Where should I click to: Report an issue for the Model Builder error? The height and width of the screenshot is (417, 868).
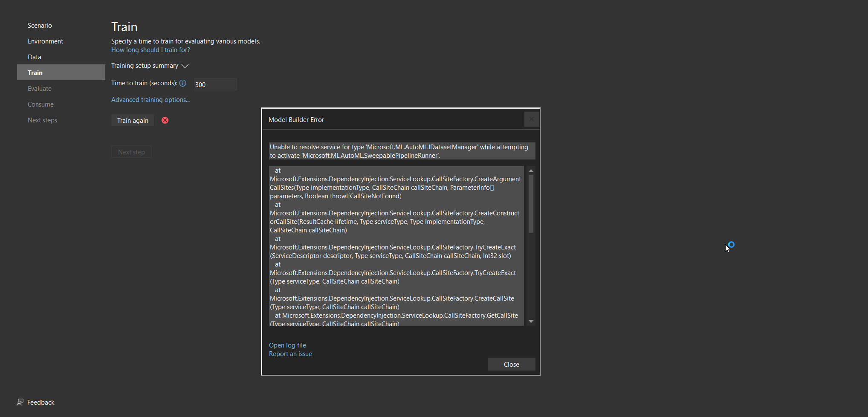[x=290, y=353]
